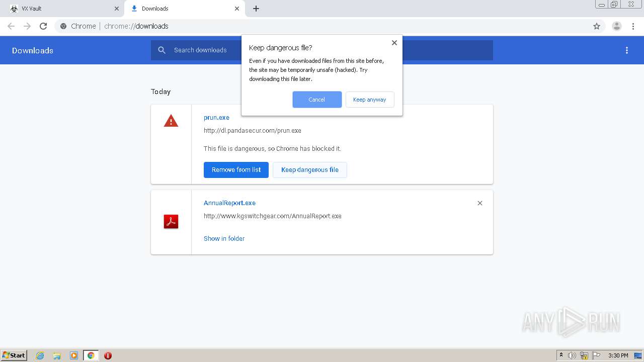Click the volume speaker tray icon
The height and width of the screenshot is (362, 644).
click(x=572, y=355)
